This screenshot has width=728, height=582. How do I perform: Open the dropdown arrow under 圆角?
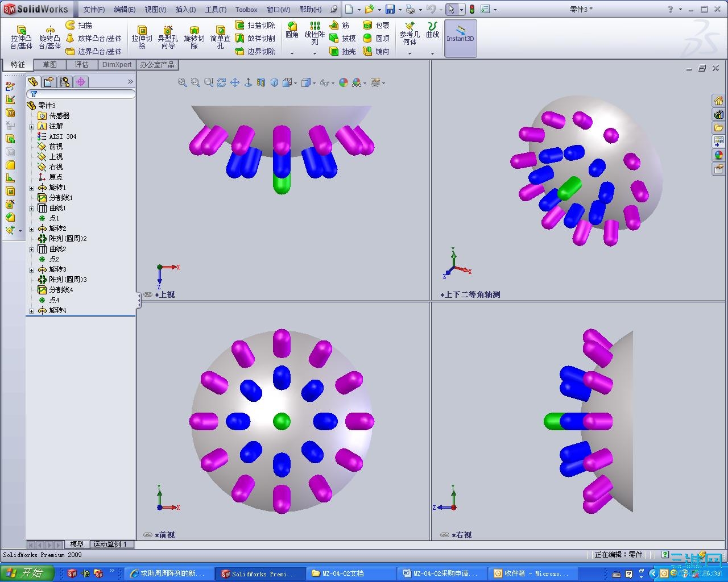pos(292,53)
